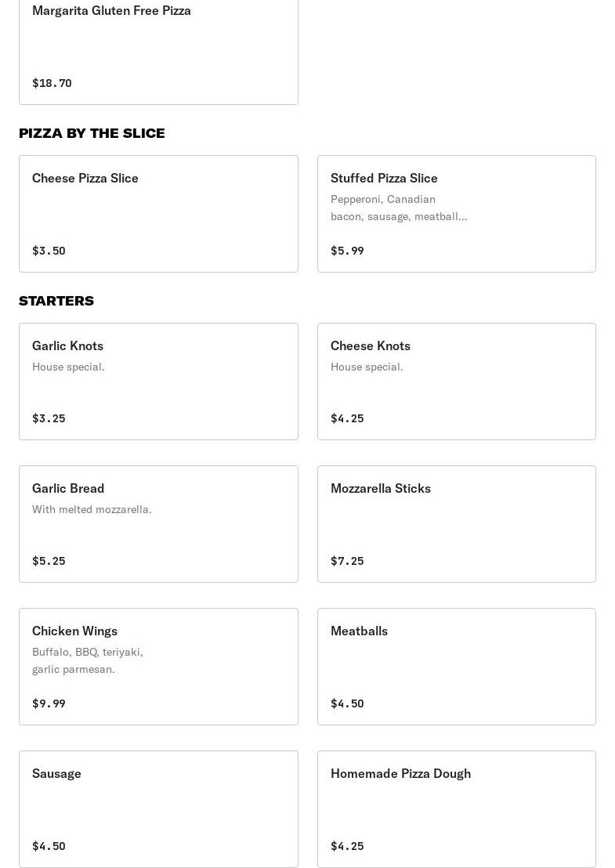Click the $7.25 Mozzarella Sticks price
Image resolution: width=615 pixels, height=868 pixels.
[x=347, y=561]
